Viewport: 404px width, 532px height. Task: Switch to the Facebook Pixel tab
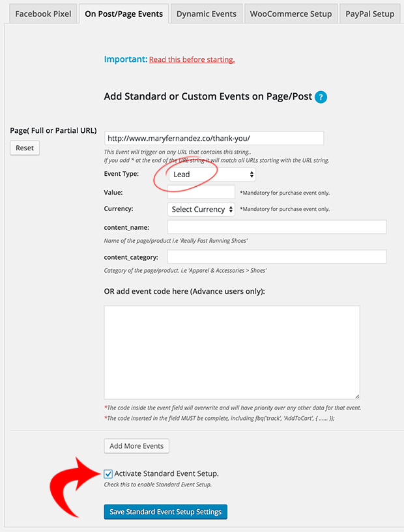coord(43,14)
